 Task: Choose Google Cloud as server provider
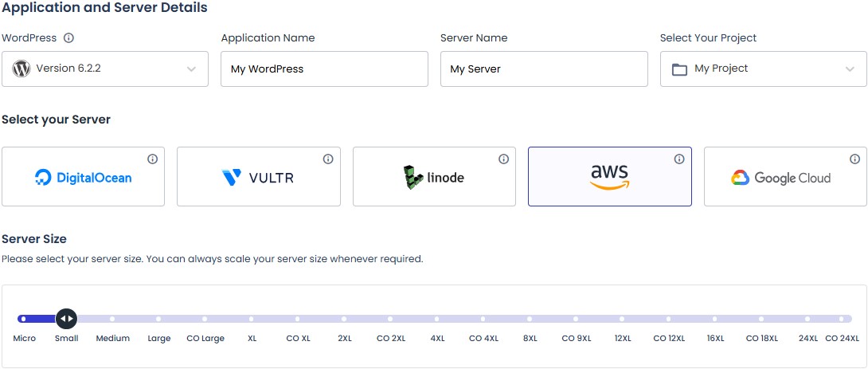point(785,177)
